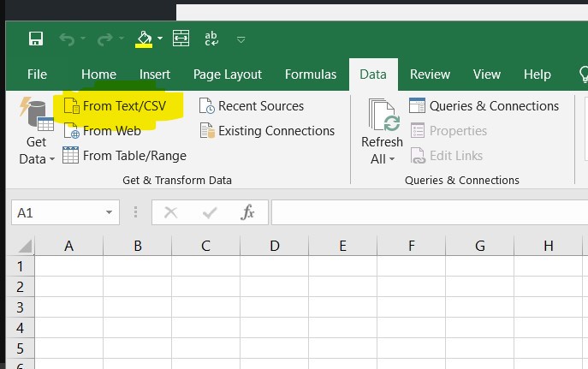Screen dimensions: 588x369
Task: Select column H header
Action: click(x=549, y=246)
